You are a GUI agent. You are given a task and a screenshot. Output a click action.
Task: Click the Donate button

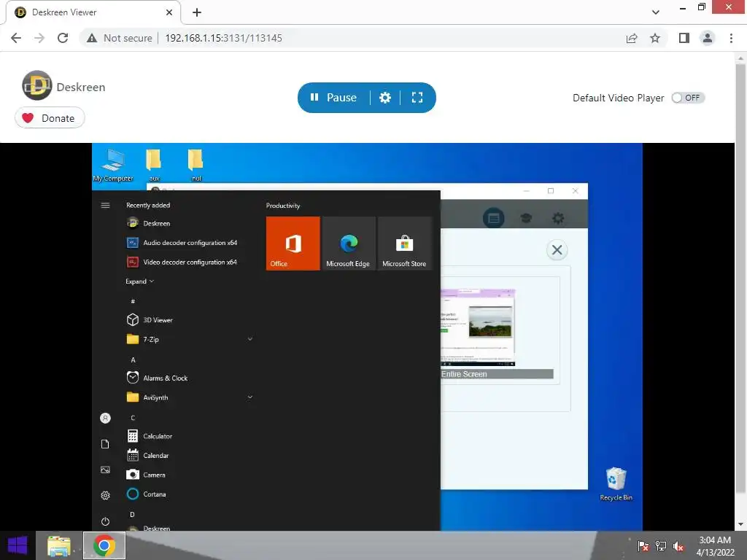(x=50, y=118)
